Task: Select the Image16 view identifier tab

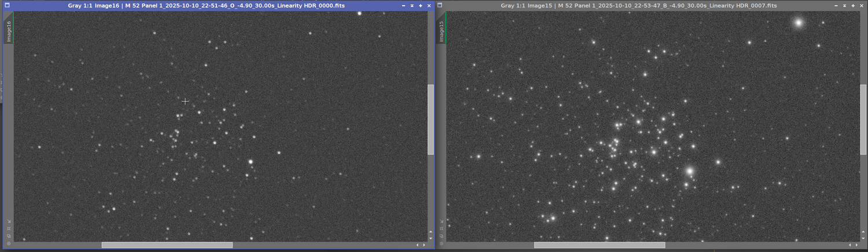Action: click(x=9, y=31)
